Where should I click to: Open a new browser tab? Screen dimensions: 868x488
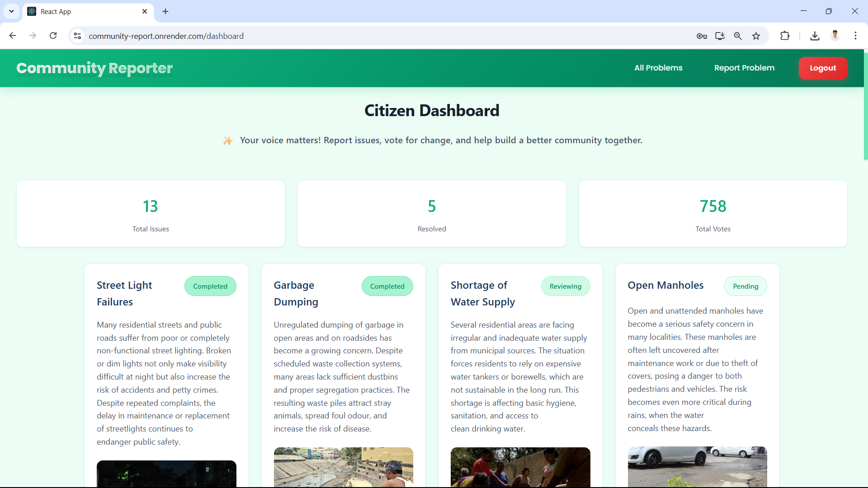pyautogui.click(x=165, y=11)
